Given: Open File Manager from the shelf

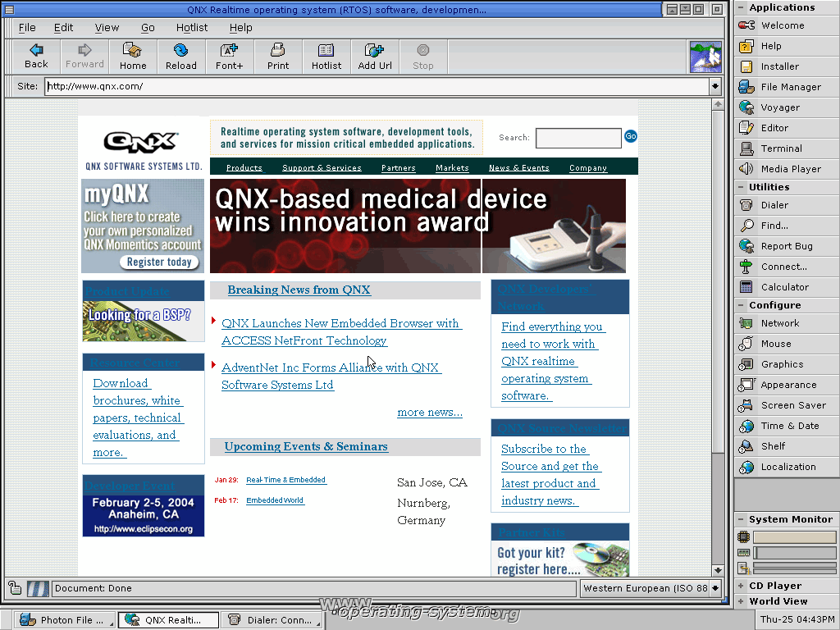Looking at the screenshot, I should (x=787, y=87).
